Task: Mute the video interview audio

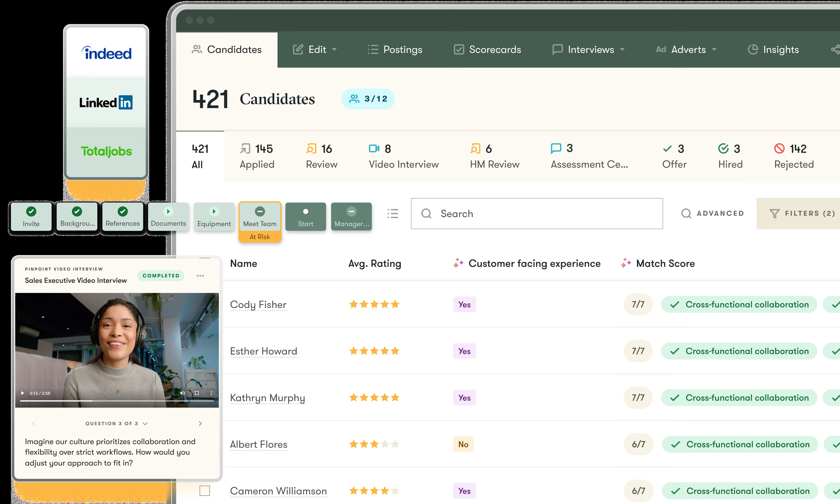Action: [x=182, y=393]
